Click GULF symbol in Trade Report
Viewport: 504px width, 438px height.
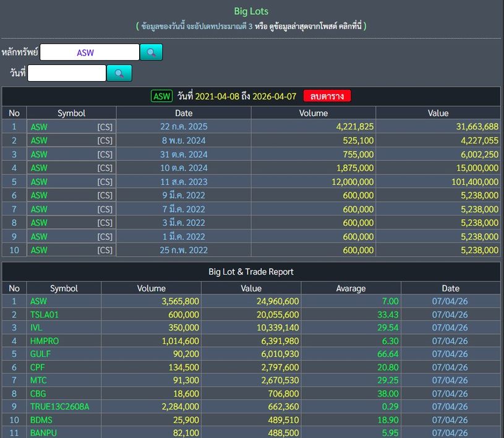[x=40, y=354]
